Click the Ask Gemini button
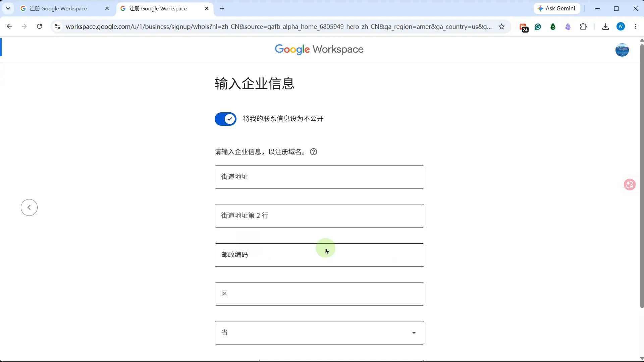The image size is (644, 362). tap(557, 9)
